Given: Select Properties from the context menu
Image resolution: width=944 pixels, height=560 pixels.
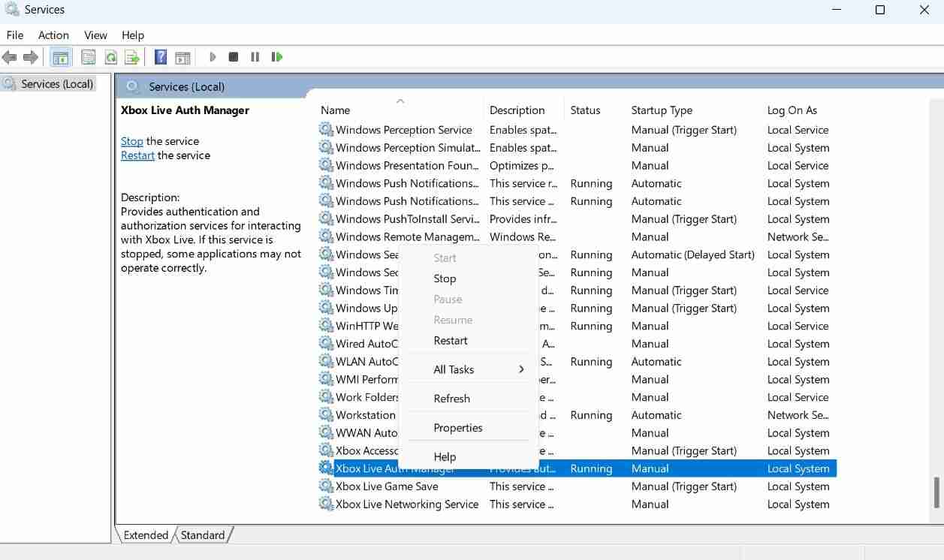Looking at the screenshot, I should click(x=457, y=428).
